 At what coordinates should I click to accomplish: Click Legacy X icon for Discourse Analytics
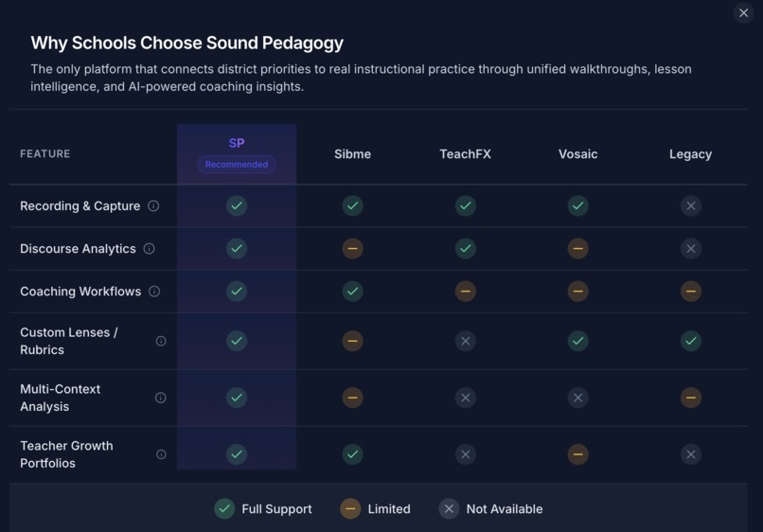(x=690, y=249)
